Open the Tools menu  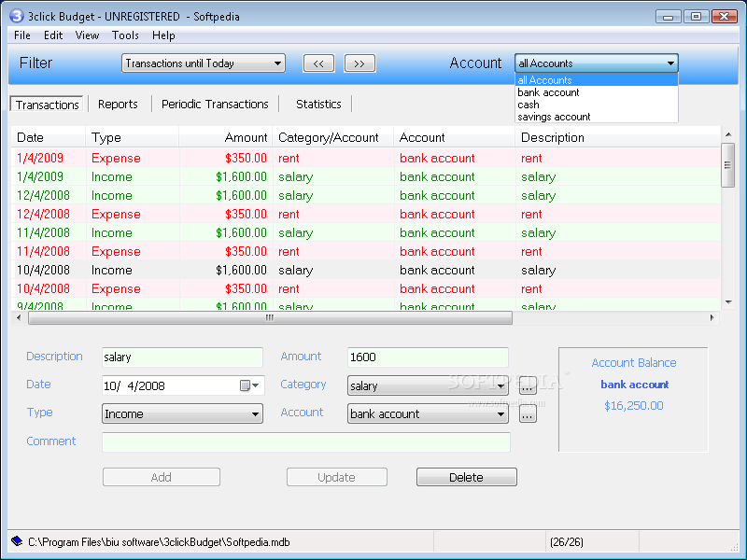pyautogui.click(x=125, y=35)
